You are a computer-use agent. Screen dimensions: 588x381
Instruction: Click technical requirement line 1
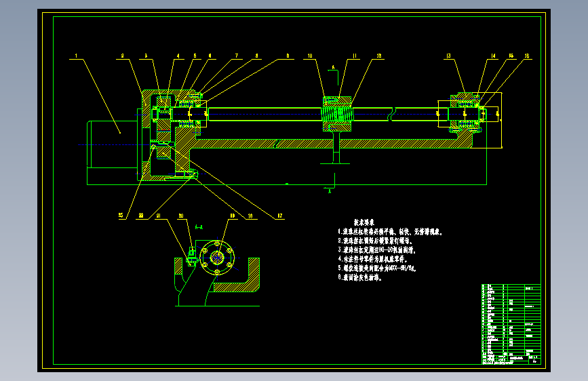coord(390,232)
